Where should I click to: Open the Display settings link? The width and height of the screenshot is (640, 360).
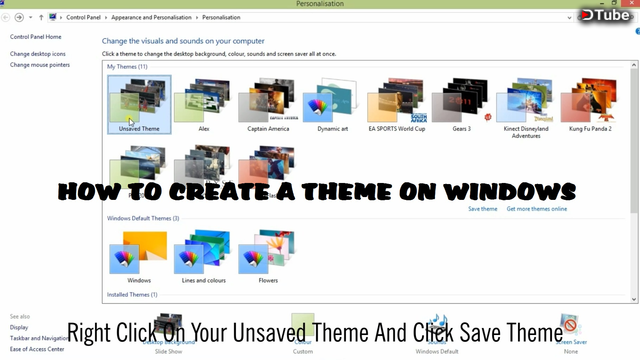click(19, 327)
